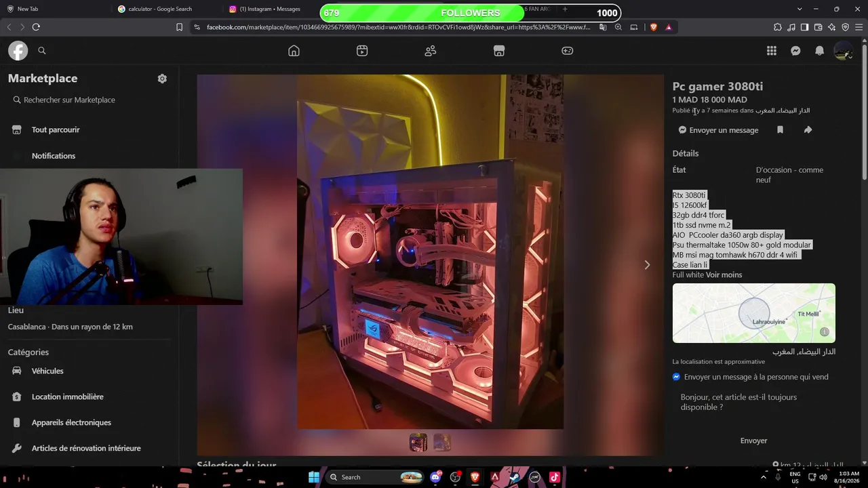
Task: Change location Casablanca radius filter
Action: pos(70,327)
